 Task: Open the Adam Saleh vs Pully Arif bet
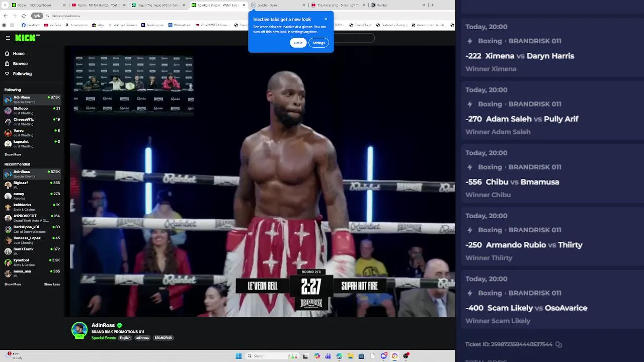tap(552, 111)
